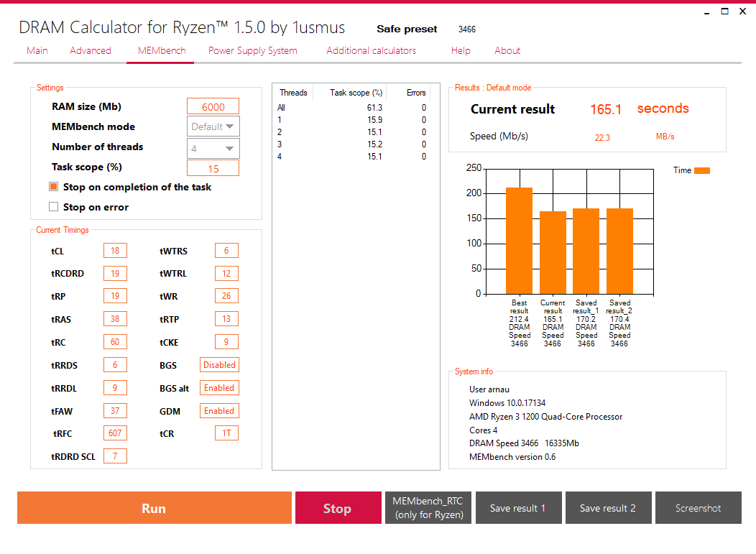
Task: Expand the Number of threads dropdown
Action: pos(213,149)
